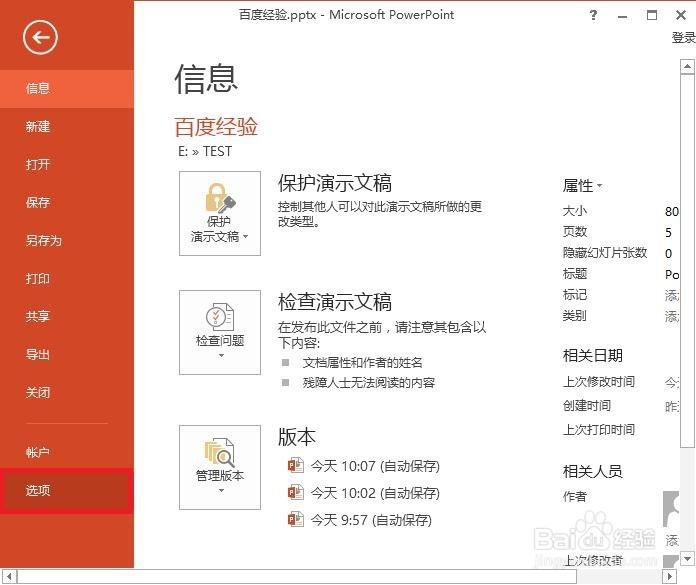696x585 pixels.
Task: Select the 打印 menu item
Action: [x=67, y=279]
